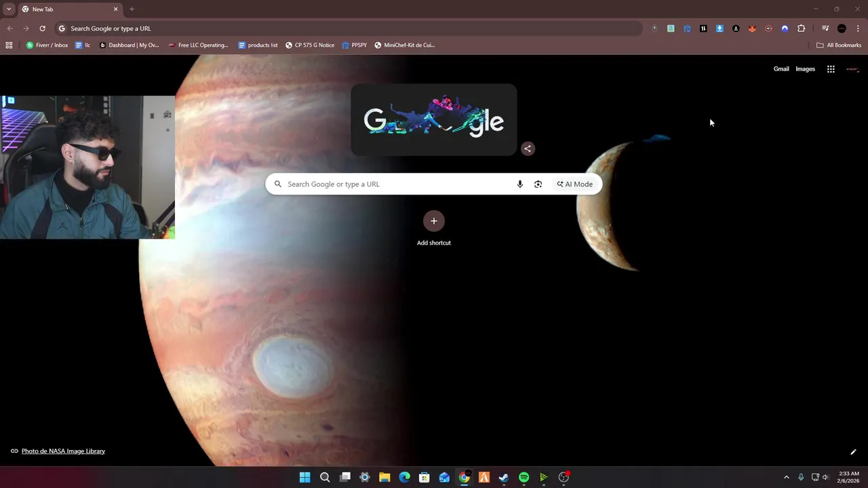Screen dimensions: 868x488
Task: Open Spotify from taskbar
Action: click(x=524, y=477)
